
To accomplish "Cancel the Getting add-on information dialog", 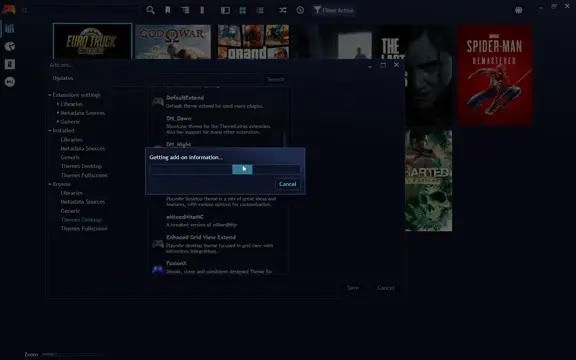I will click(x=287, y=184).
